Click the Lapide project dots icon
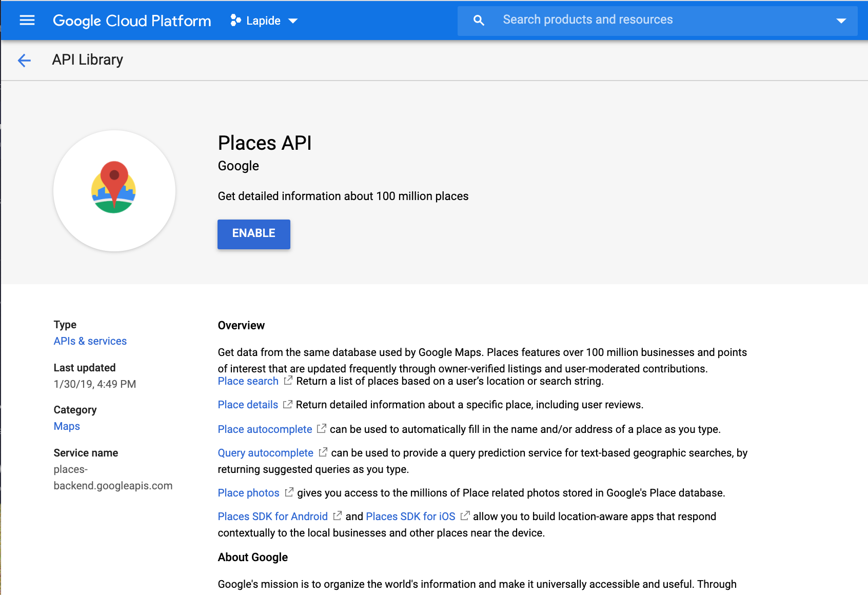The height and width of the screenshot is (595, 868). point(235,21)
